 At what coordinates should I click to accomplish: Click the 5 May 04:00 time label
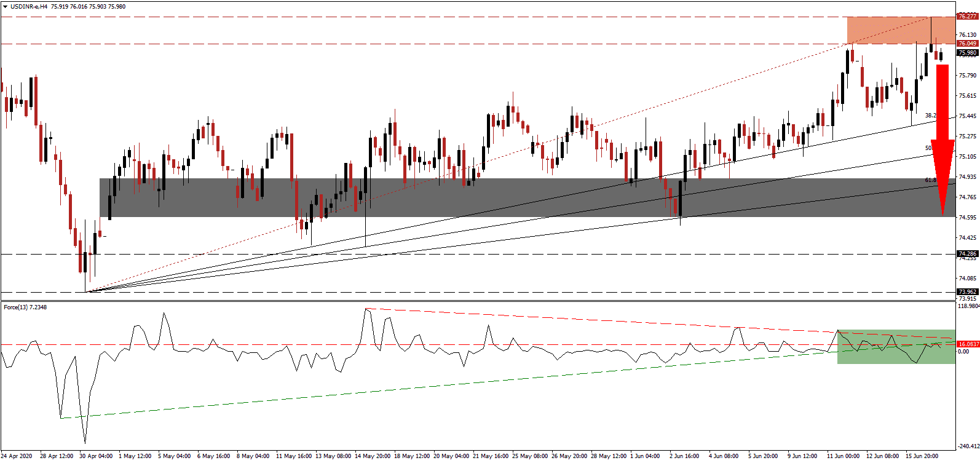[174, 456]
